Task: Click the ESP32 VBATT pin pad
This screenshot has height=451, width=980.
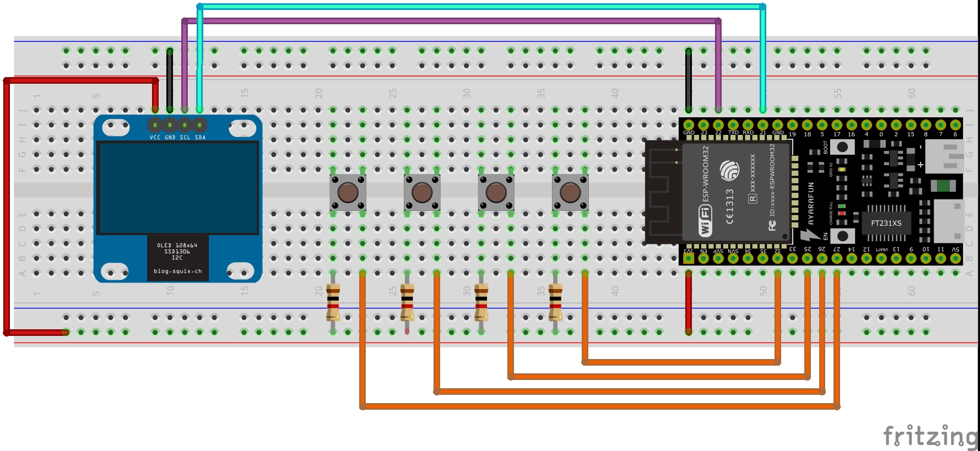Action: click(881, 258)
